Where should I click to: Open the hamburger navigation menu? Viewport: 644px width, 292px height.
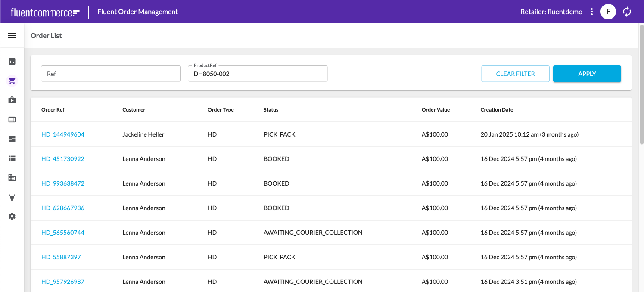pyautogui.click(x=12, y=36)
